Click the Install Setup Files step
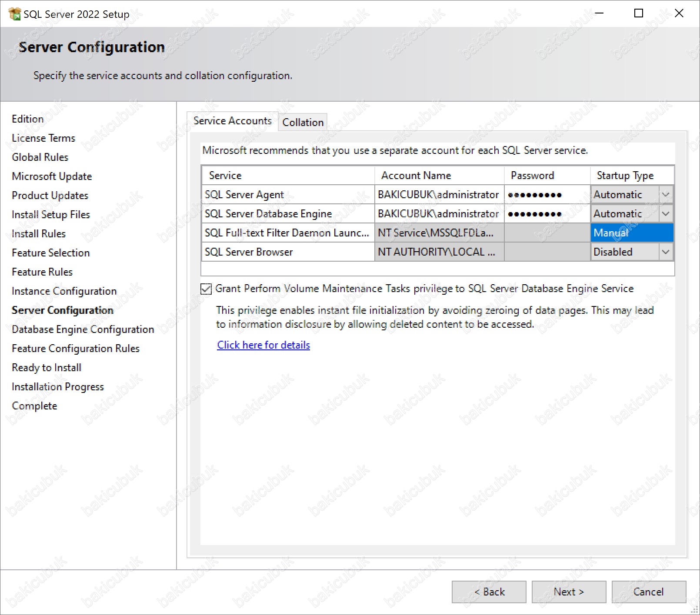700x615 pixels. click(51, 215)
